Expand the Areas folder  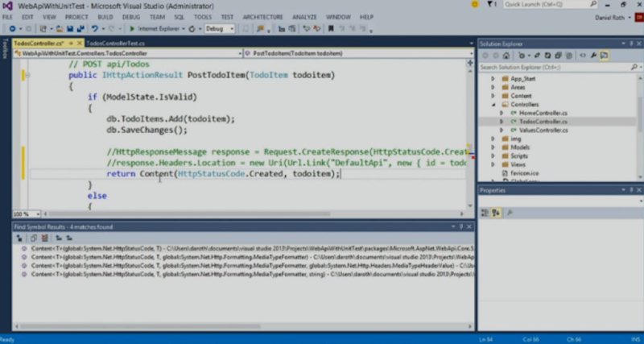click(493, 87)
